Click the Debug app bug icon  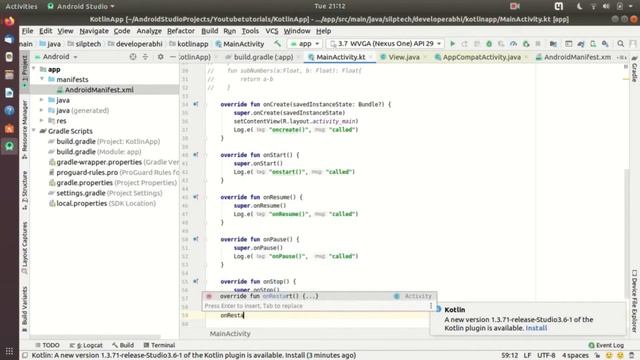click(489, 44)
